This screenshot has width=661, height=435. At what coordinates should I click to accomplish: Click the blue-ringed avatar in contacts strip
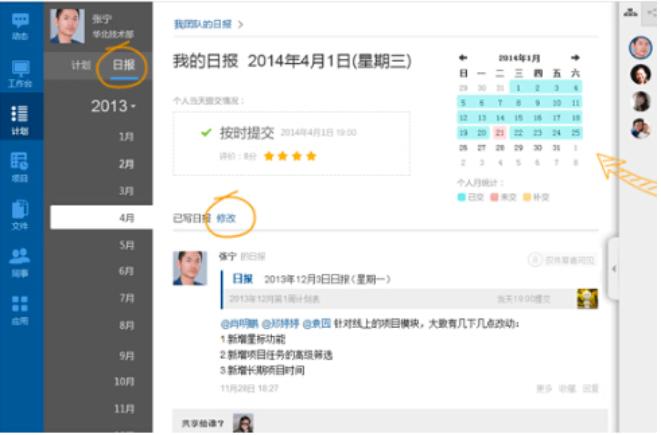640,47
